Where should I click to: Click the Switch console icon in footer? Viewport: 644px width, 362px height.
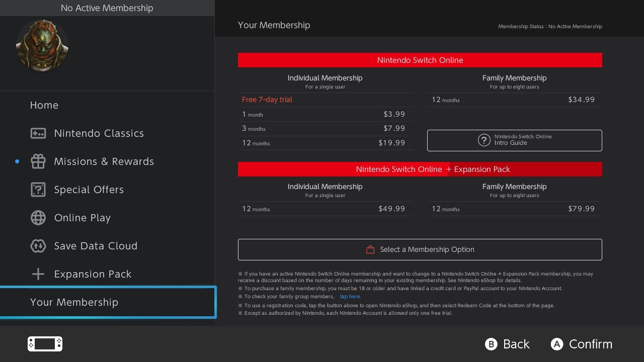[x=45, y=344]
